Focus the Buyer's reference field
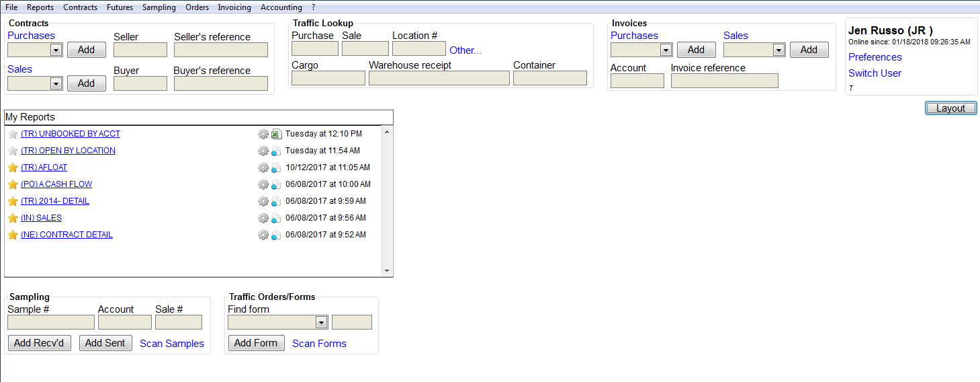The height and width of the screenshot is (382, 980). [x=221, y=83]
